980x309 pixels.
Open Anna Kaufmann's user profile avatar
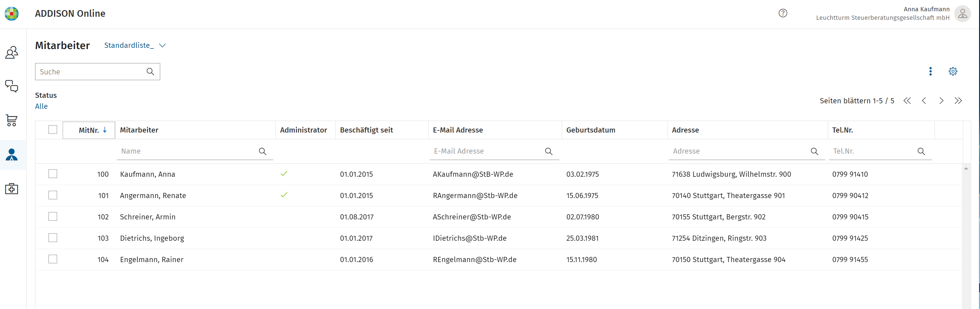click(x=963, y=14)
